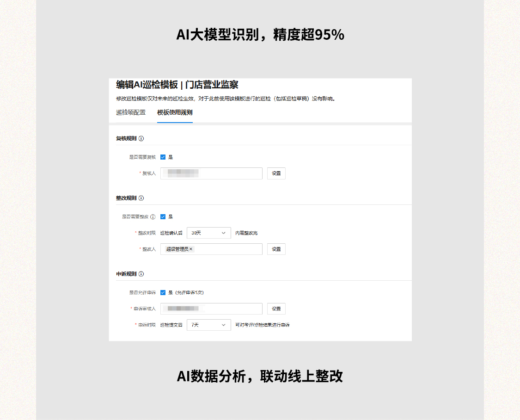Viewport: 520px width, 420px height.
Task: Click info icon next to 是否需要整改 label
Action: point(153,216)
